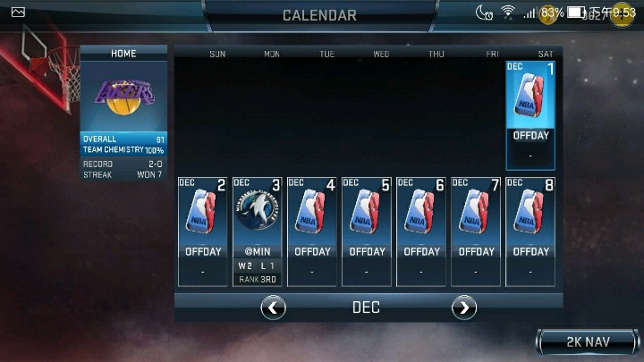Tap the Lakers team logo

[x=124, y=97]
